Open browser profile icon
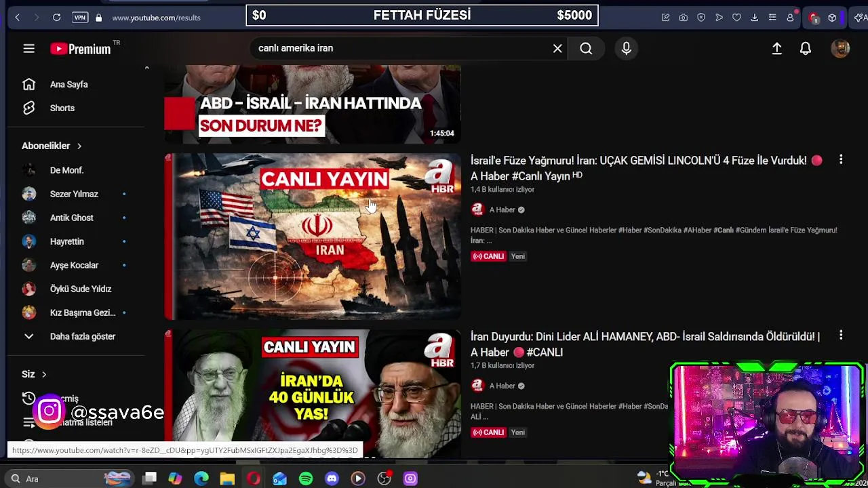This screenshot has width=868, height=488. pos(790,18)
